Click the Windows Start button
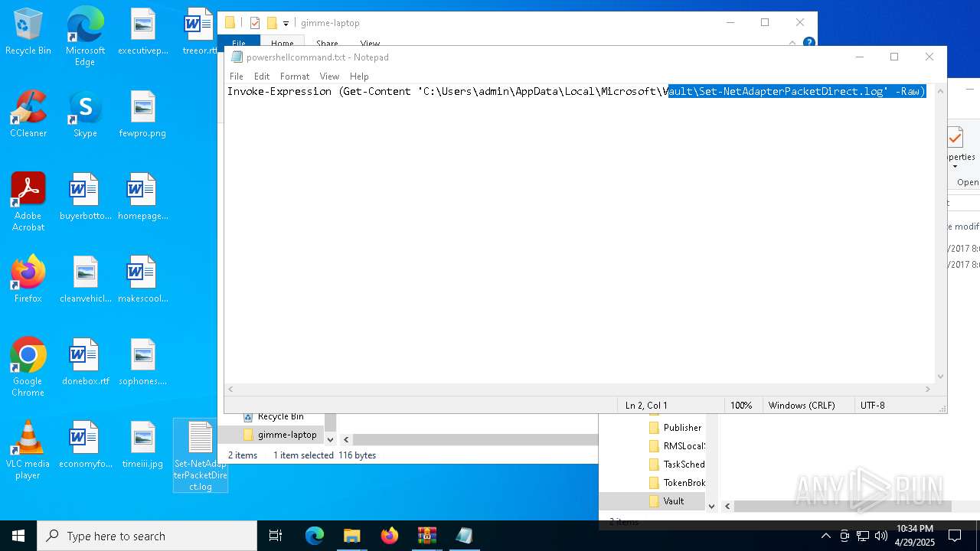 click(18, 536)
